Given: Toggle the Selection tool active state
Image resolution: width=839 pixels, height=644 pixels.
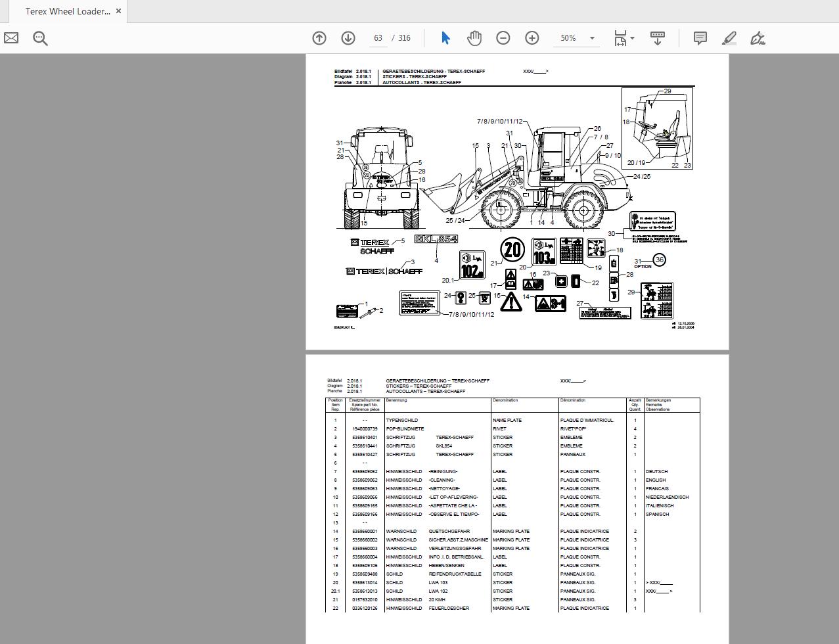Looking at the screenshot, I should click(445, 38).
